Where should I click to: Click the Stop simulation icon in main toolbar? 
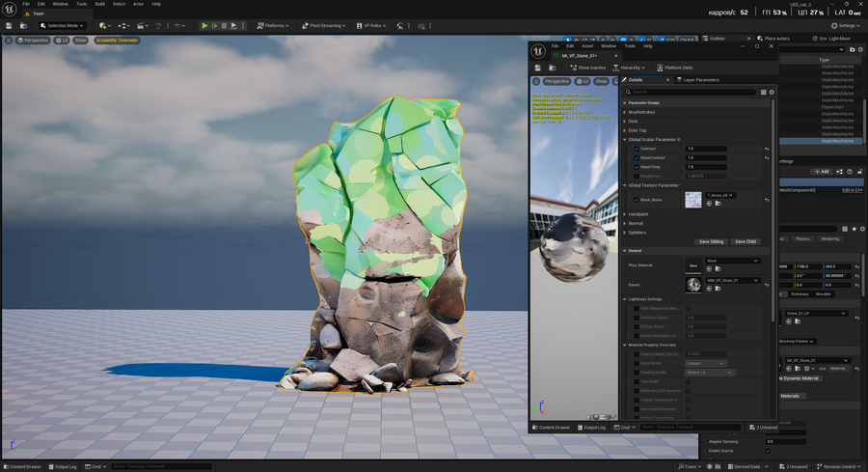[x=225, y=26]
